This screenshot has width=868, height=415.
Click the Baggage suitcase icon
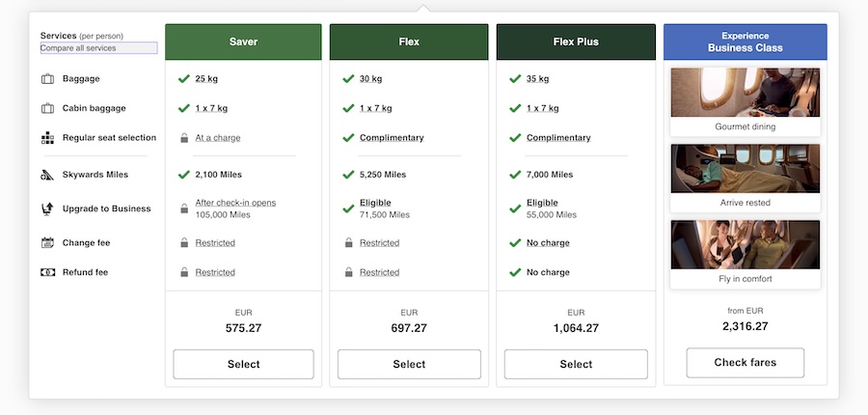pos(47,79)
